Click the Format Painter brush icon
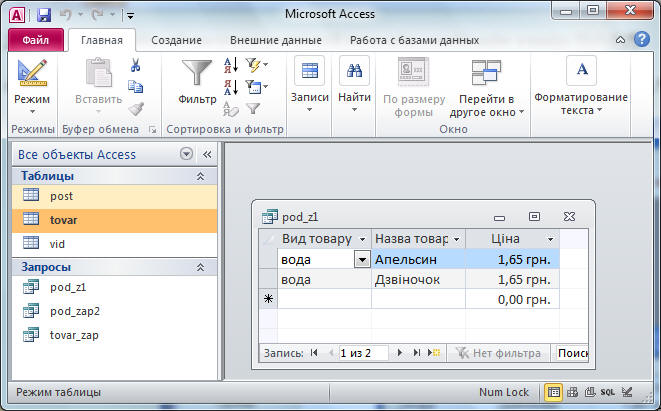 [136, 109]
